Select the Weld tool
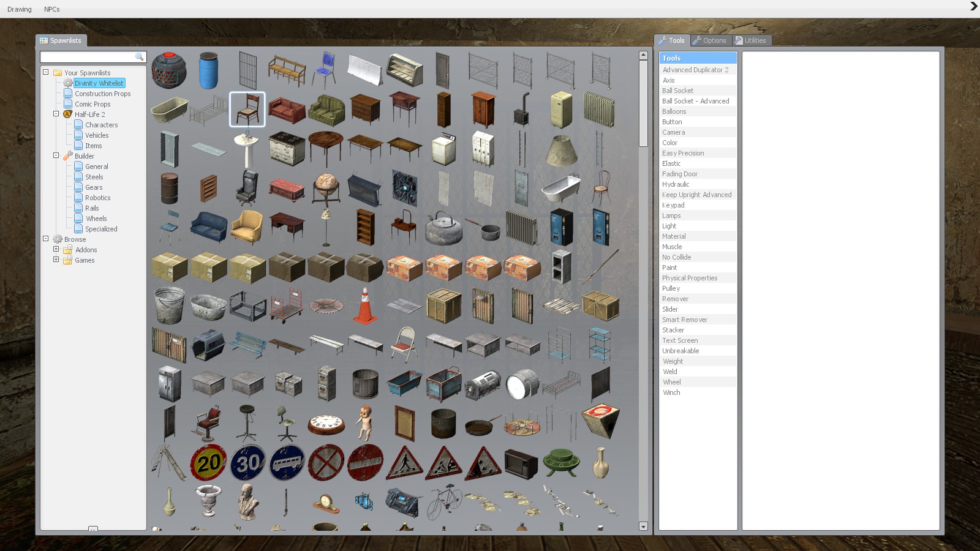Image resolution: width=980 pixels, height=551 pixels. click(698, 372)
